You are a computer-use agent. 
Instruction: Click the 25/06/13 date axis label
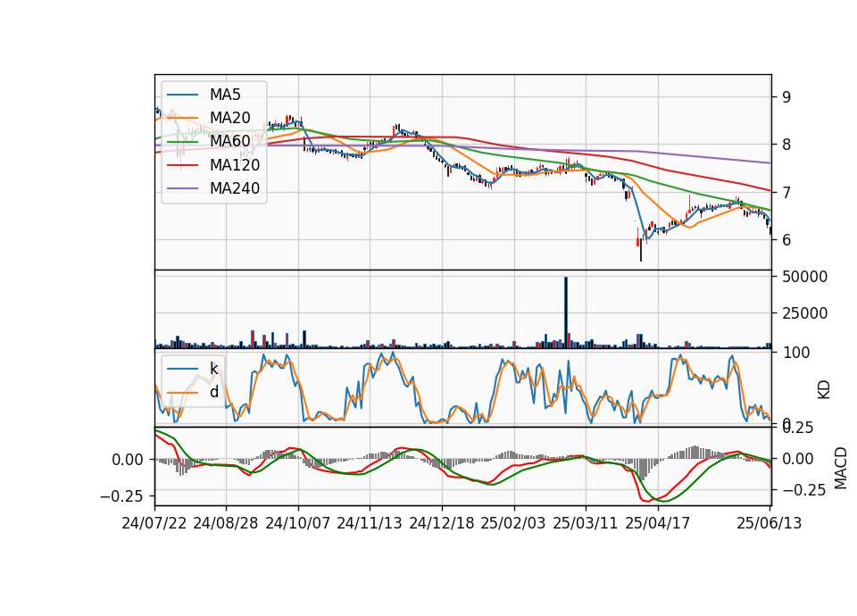click(770, 523)
